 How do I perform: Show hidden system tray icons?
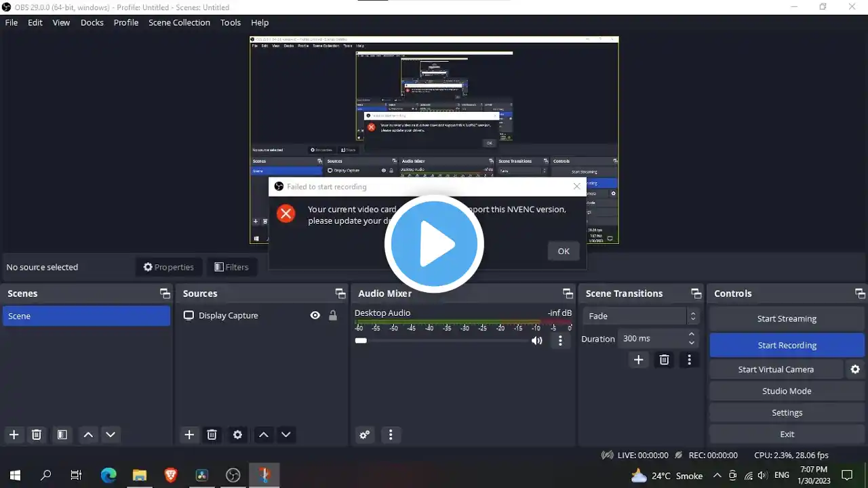[717, 475]
